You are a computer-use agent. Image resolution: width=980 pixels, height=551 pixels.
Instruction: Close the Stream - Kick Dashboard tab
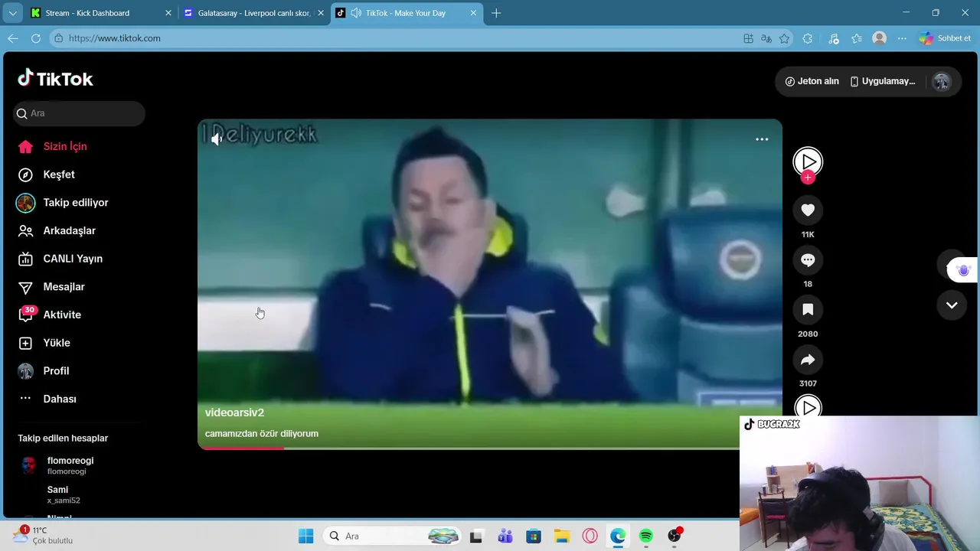click(168, 13)
